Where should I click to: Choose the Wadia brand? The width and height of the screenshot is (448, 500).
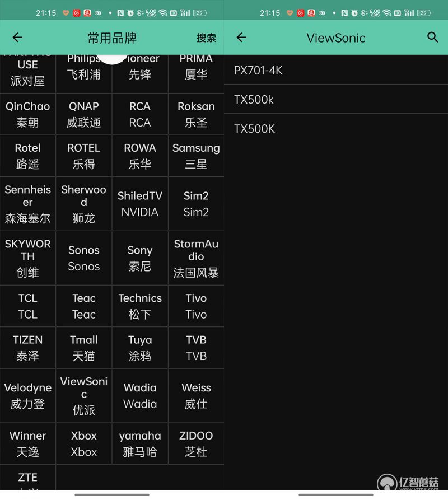(140, 396)
